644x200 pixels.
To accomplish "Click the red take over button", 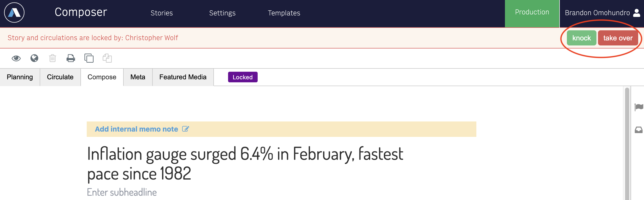I will [618, 38].
